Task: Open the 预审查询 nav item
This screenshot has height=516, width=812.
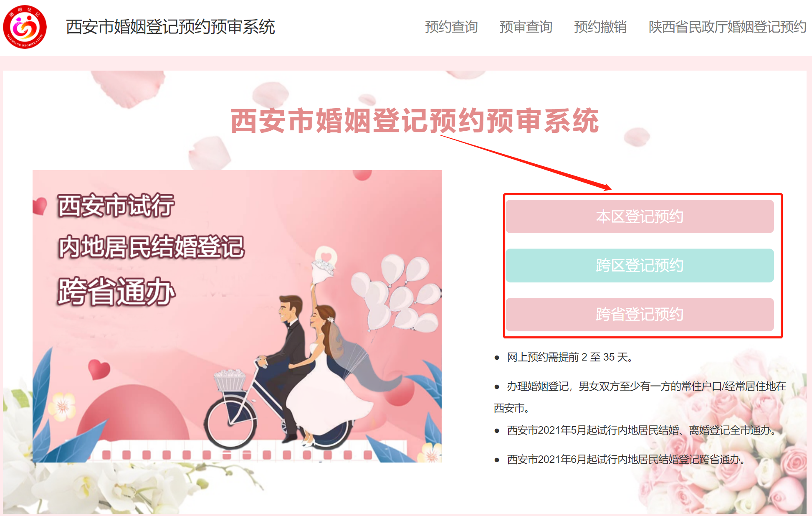Action: coord(526,27)
